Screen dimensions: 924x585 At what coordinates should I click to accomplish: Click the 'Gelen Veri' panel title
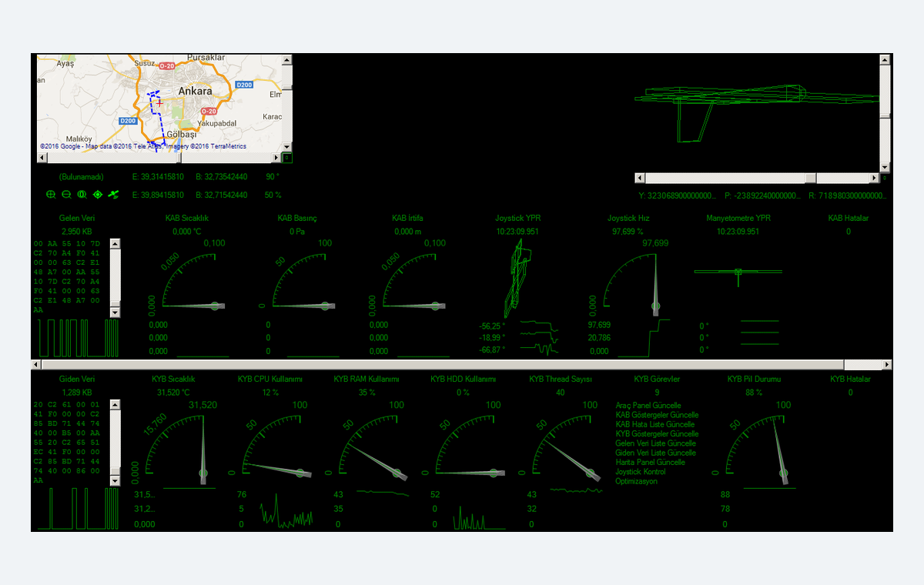point(77,219)
